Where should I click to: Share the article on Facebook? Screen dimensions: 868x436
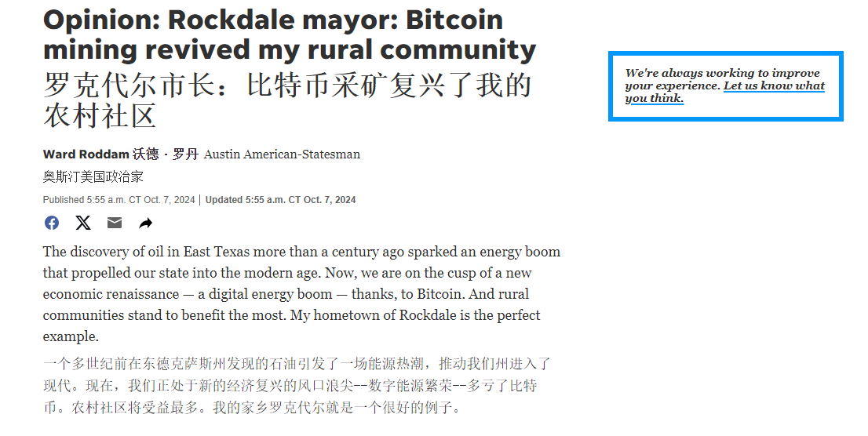[52, 223]
